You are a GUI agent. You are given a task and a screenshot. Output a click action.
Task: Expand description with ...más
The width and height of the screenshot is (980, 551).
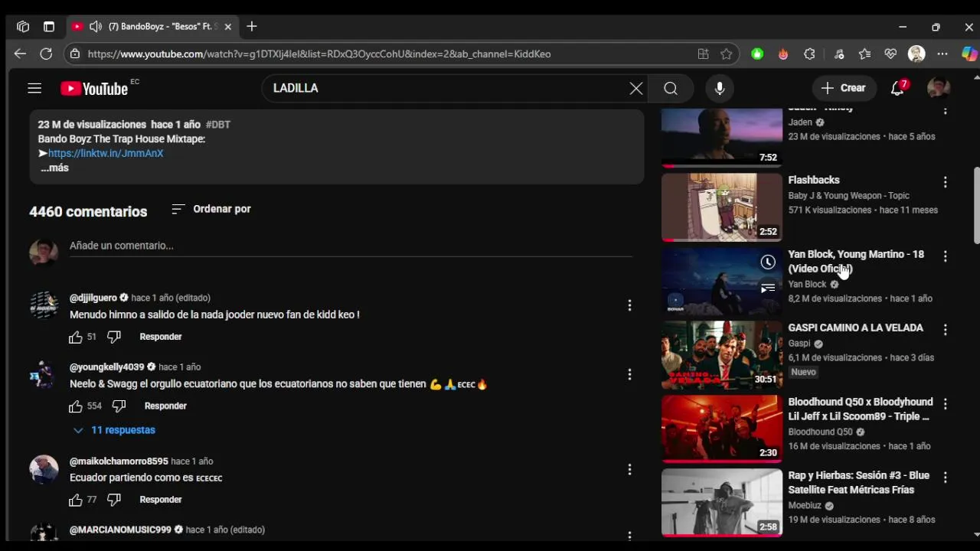point(54,168)
